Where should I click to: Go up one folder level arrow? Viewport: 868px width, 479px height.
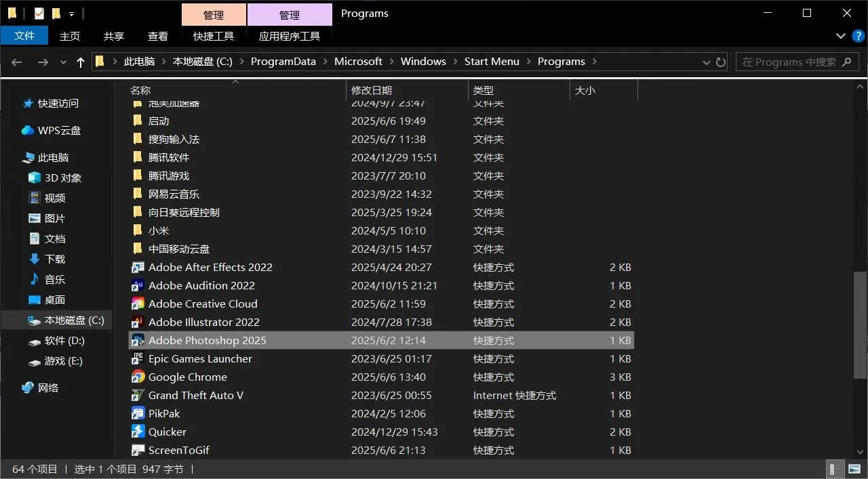click(x=81, y=62)
